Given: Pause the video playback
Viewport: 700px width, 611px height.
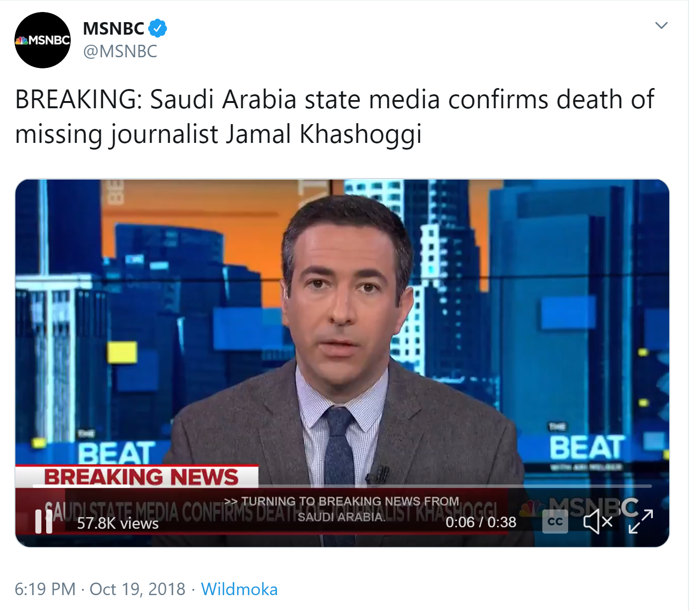Looking at the screenshot, I should click(x=44, y=522).
